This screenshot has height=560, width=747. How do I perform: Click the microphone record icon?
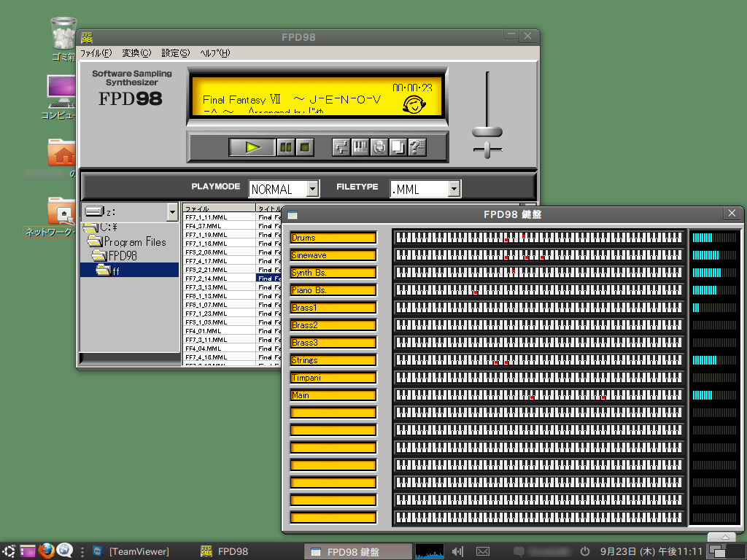(379, 147)
